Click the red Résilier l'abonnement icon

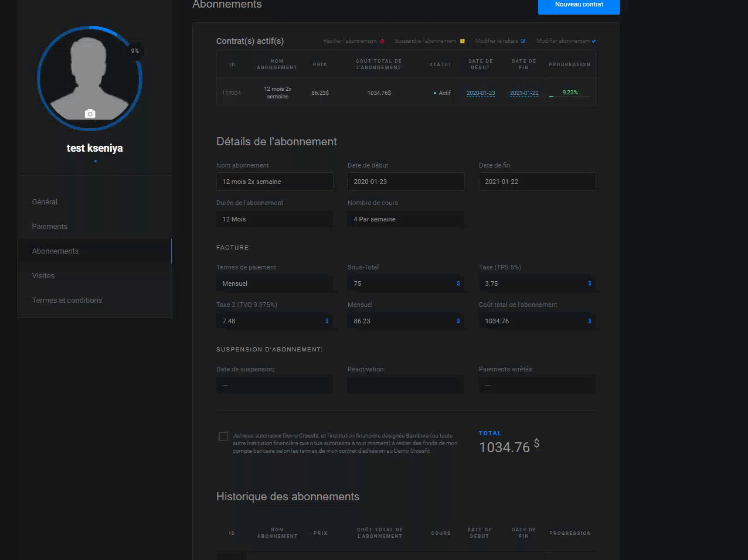[x=382, y=42]
